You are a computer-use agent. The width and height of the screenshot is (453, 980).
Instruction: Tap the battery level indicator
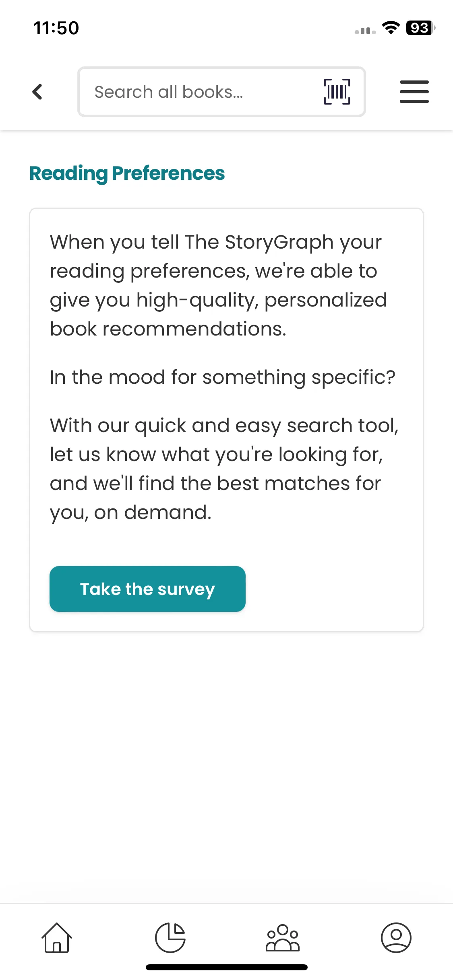(420, 28)
